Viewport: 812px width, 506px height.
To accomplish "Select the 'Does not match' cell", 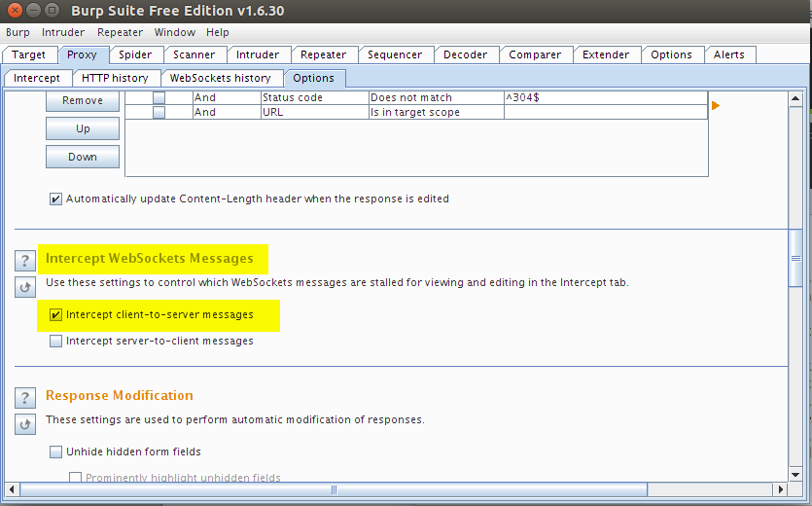I will pyautogui.click(x=436, y=97).
